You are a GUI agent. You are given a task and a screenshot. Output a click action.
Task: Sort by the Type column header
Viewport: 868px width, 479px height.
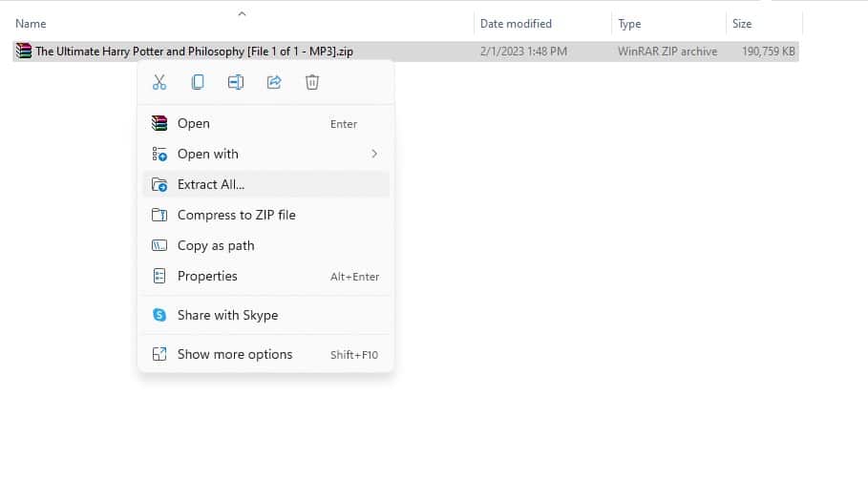[x=629, y=24]
